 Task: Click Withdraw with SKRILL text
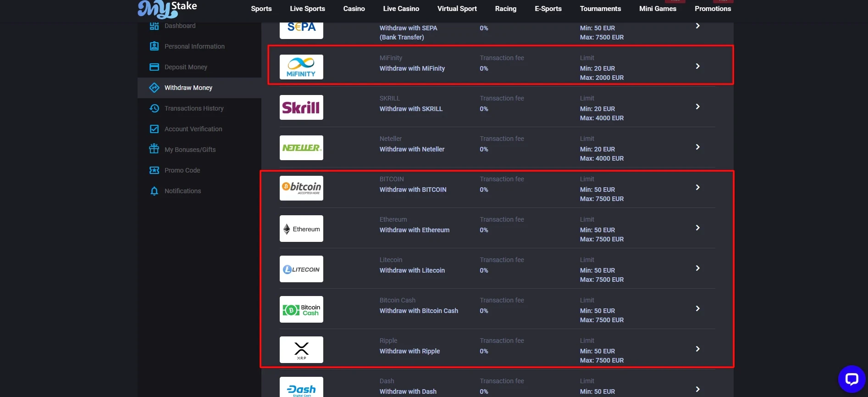(x=411, y=109)
